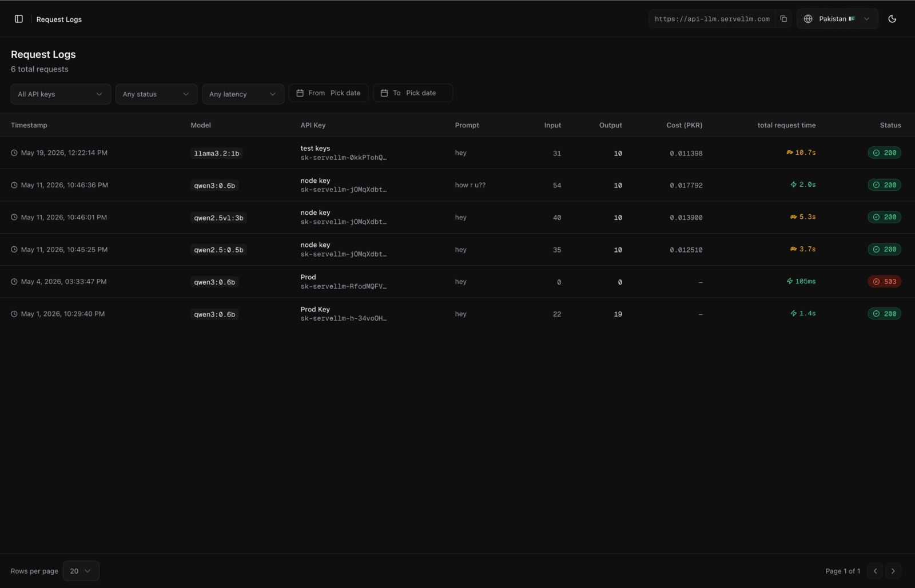Screen dimensions: 915x588
Task: Click the May 4, 2026, 03:33:47 PM timestamp
Action: point(63,282)
